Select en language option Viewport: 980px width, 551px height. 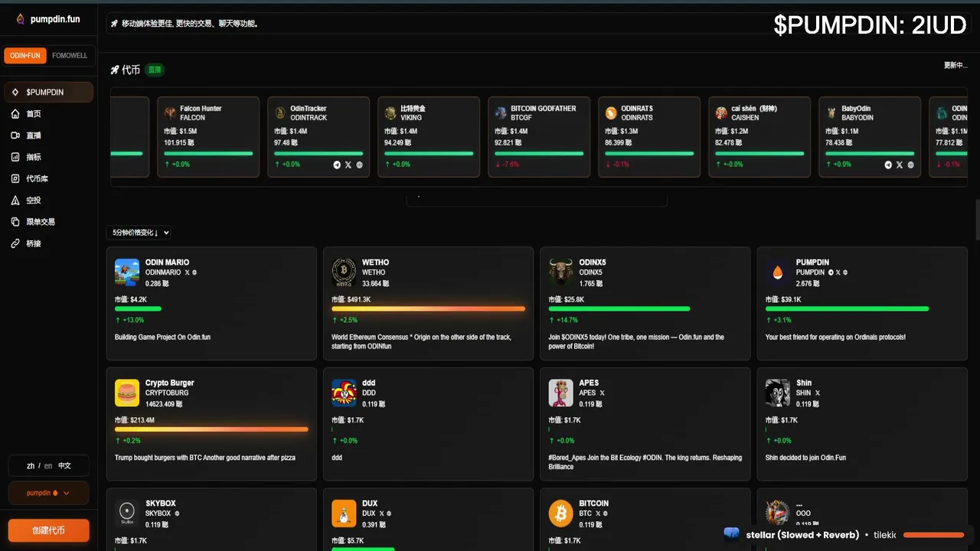[x=48, y=465]
